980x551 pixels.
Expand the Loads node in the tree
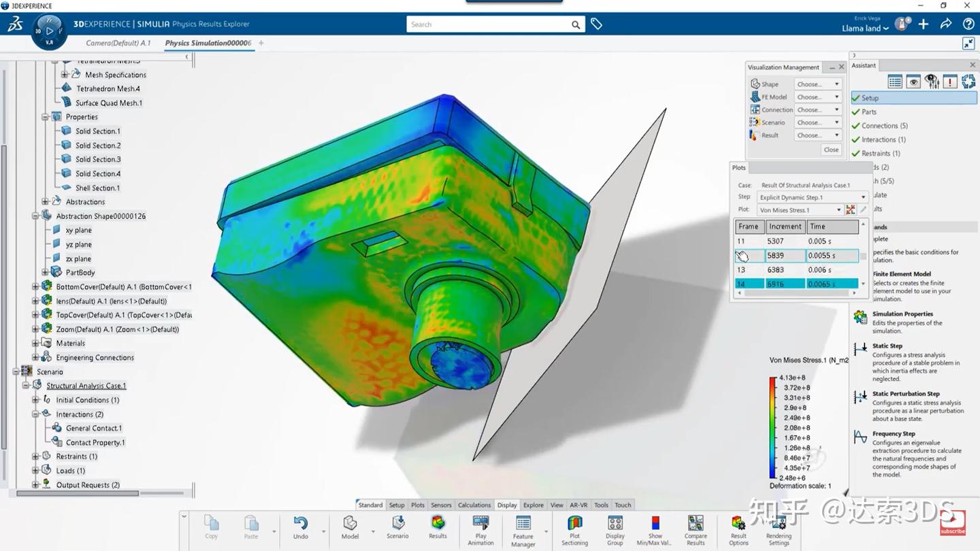(35, 470)
